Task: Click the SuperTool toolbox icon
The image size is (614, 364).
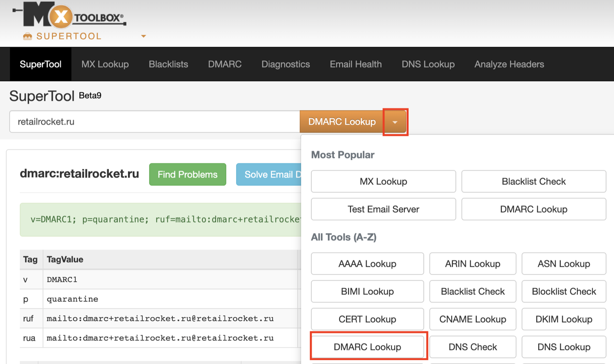Action: coord(28,36)
